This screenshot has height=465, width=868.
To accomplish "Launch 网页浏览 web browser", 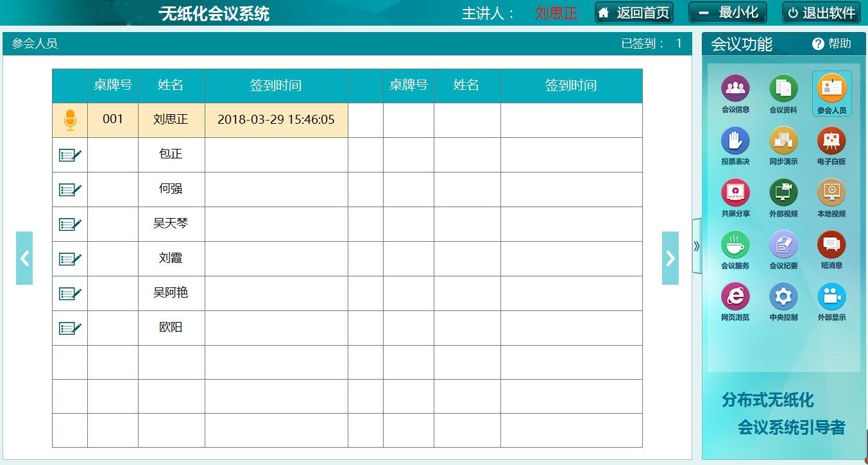I will pos(735,297).
